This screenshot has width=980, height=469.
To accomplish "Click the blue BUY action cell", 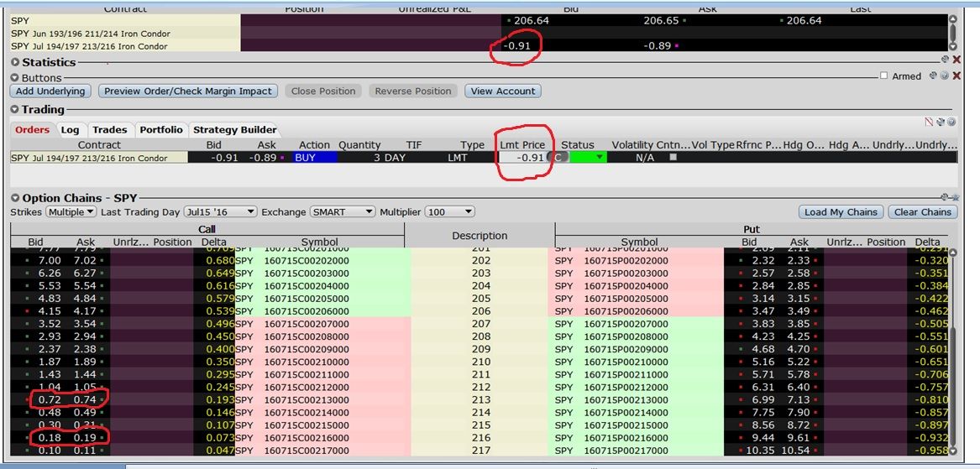I will (315, 158).
